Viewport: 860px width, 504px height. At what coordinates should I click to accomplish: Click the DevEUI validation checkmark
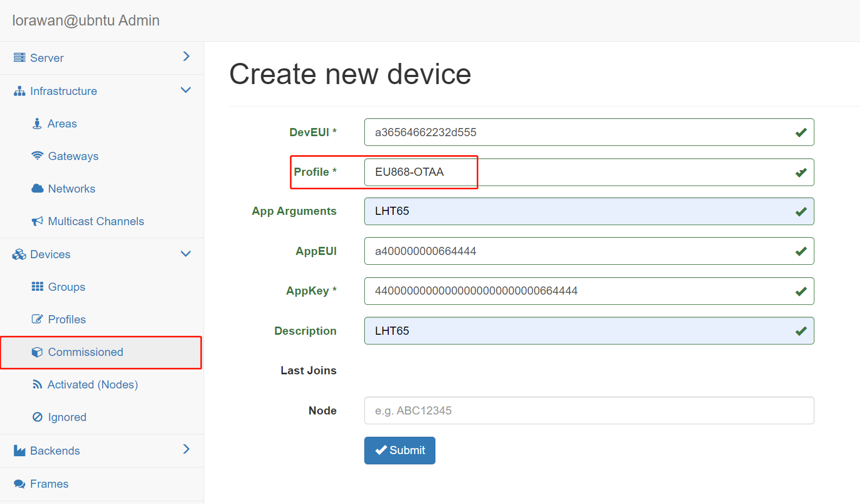[x=801, y=132]
